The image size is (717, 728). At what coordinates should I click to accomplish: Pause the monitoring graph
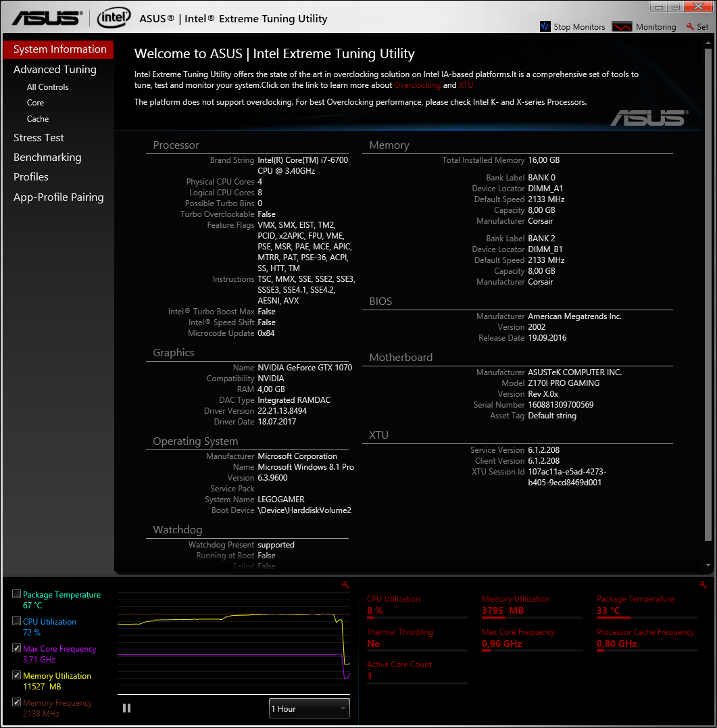point(126,708)
